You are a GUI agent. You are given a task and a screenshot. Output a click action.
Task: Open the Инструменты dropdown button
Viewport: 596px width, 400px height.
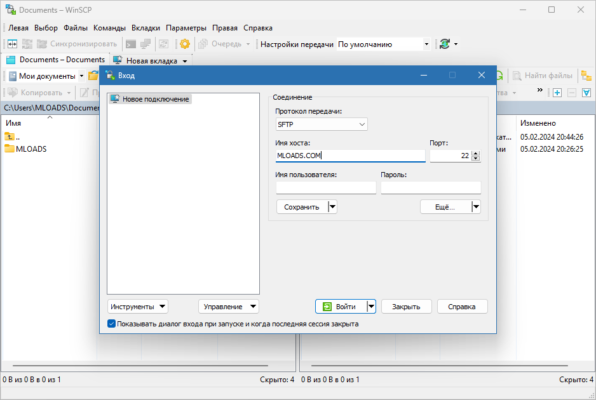tap(138, 306)
